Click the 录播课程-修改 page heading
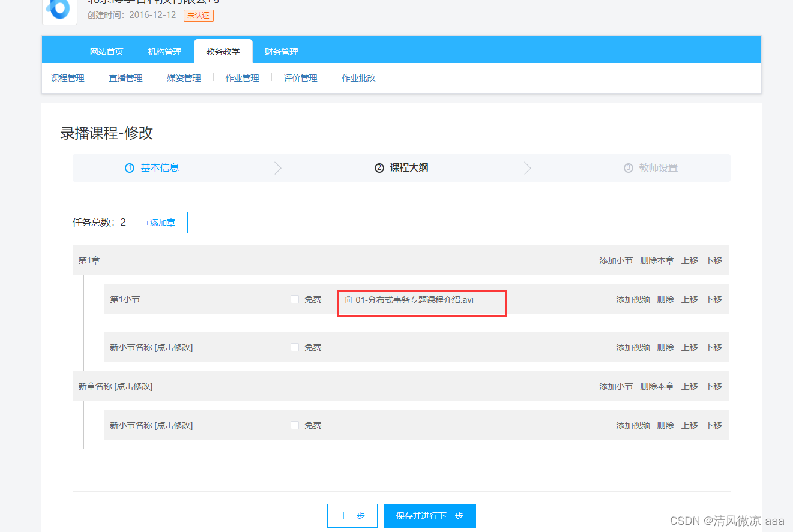 [x=107, y=133]
